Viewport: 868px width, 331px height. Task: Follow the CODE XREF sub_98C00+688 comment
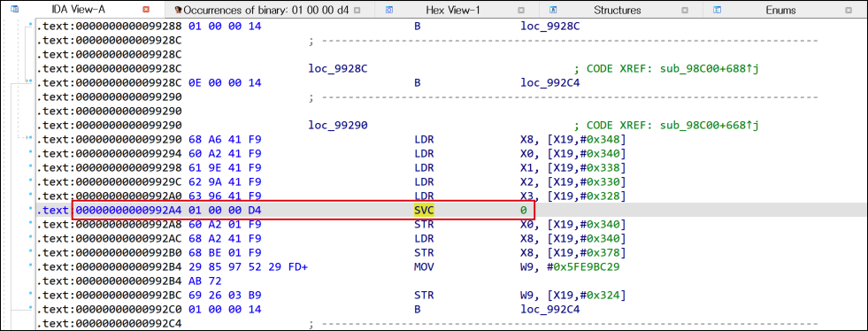coord(666,69)
